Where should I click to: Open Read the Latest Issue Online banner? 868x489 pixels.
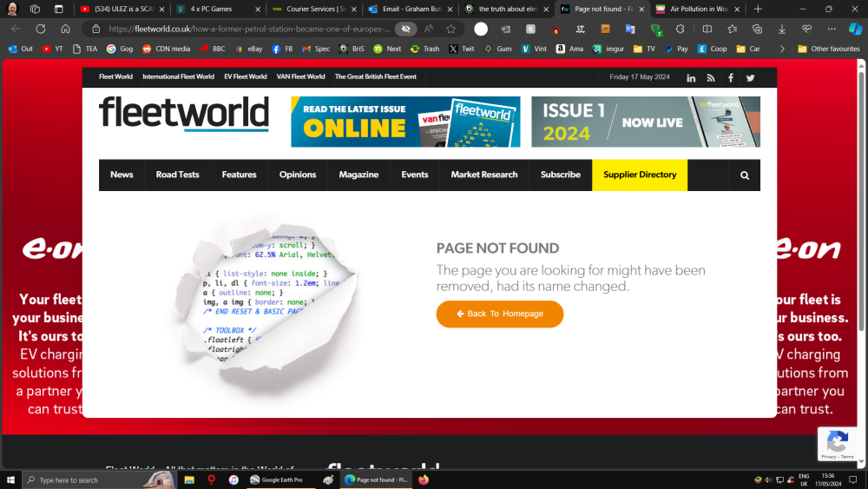[405, 122]
